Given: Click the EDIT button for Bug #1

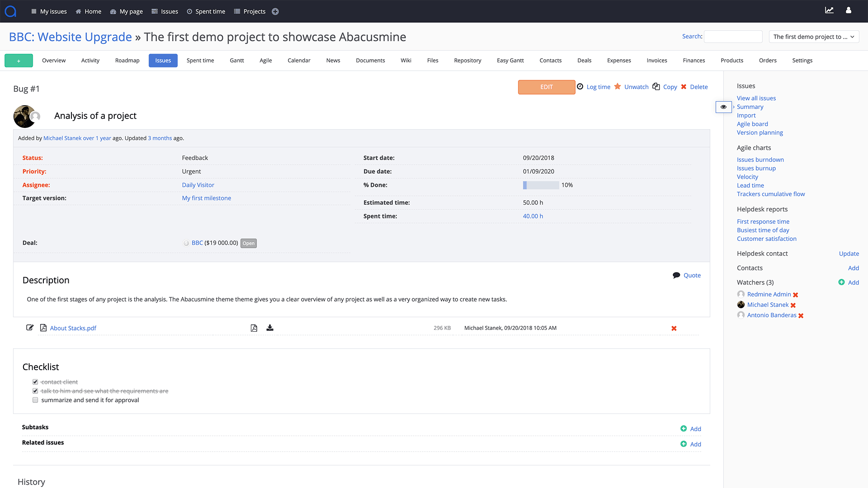Looking at the screenshot, I should tap(547, 86).
